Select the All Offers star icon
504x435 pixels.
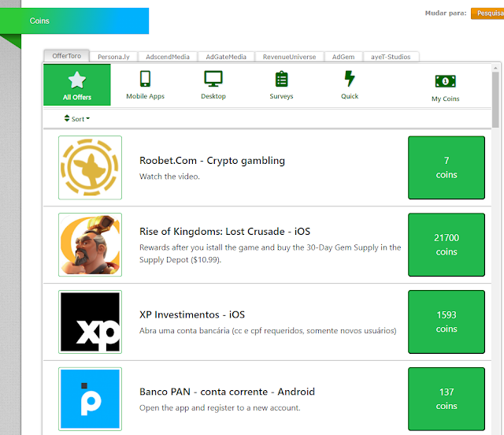click(77, 80)
